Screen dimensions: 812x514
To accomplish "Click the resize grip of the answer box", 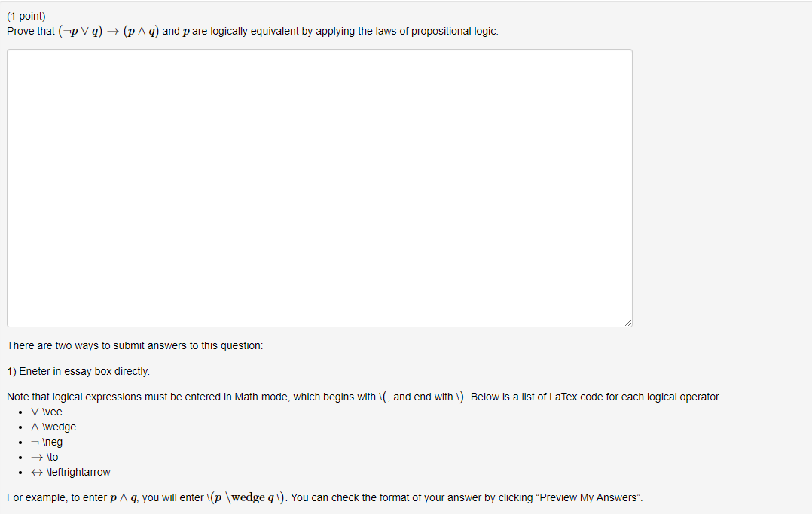I will (x=627, y=322).
